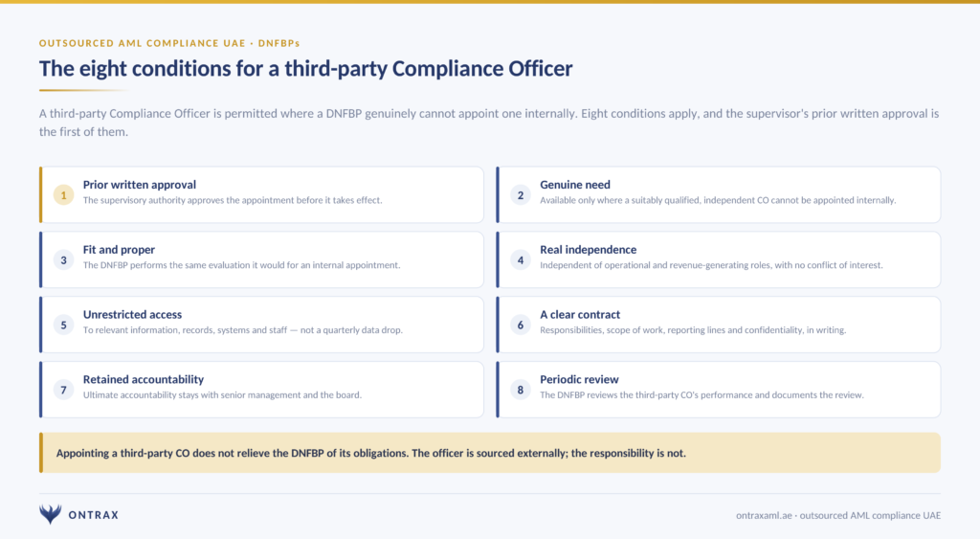Click 'Available only where a suitably qualified' description
Screen dimensions: 980x539
[x=718, y=200]
